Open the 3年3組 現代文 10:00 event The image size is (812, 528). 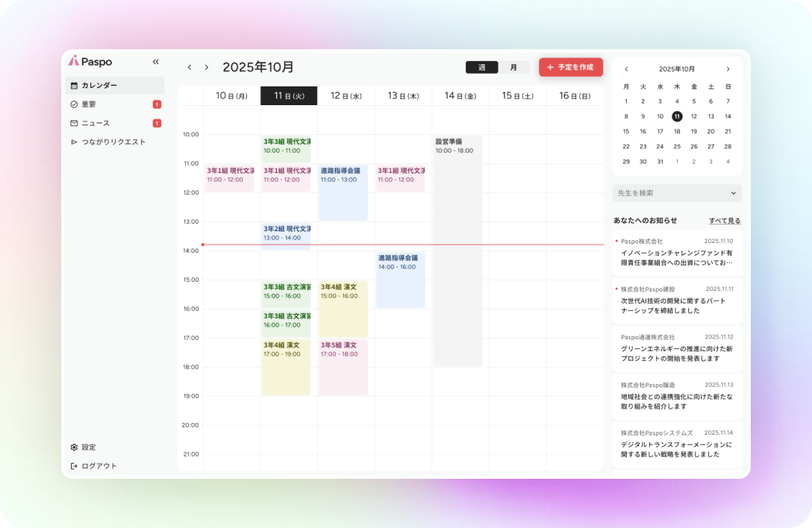(x=287, y=149)
